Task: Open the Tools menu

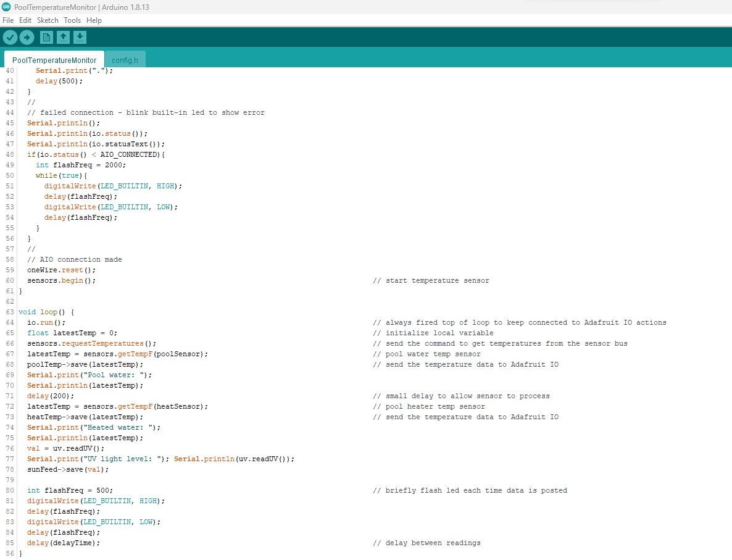Action: (72, 20)
